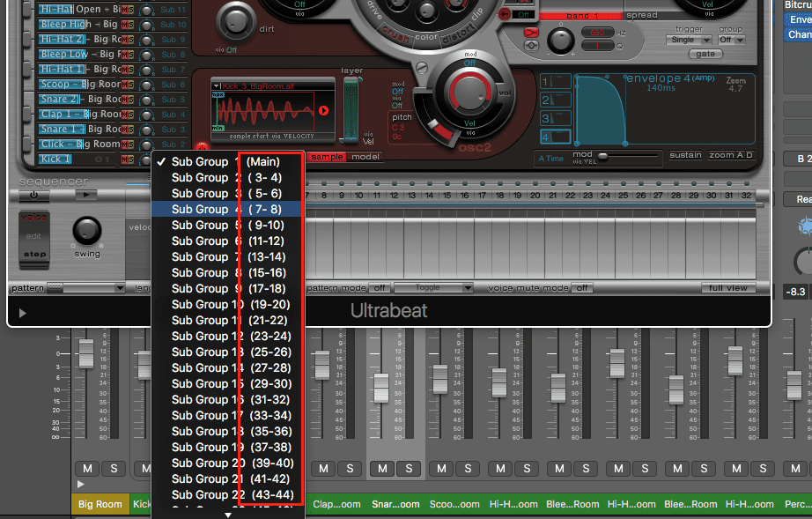Turn on the Ultrabeat sequencer power button
This screenshot has width=812, height=519.
coord(33,196)
